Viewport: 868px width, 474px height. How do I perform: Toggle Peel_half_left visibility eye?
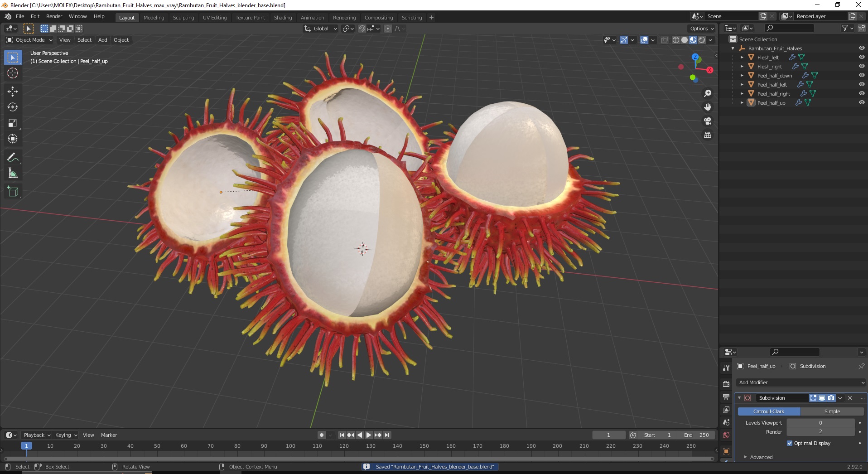coord(862,84)
